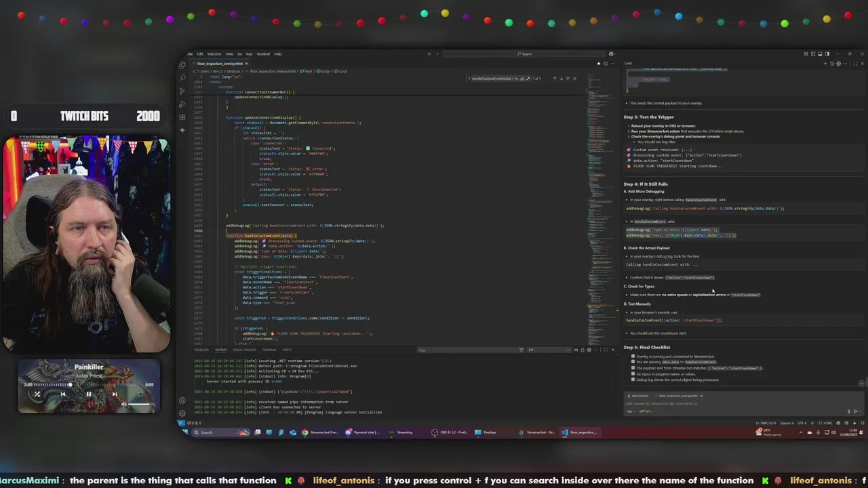The image size is (868, 488).
Task: Open the Customize Layout button
Action: (806, 54)
